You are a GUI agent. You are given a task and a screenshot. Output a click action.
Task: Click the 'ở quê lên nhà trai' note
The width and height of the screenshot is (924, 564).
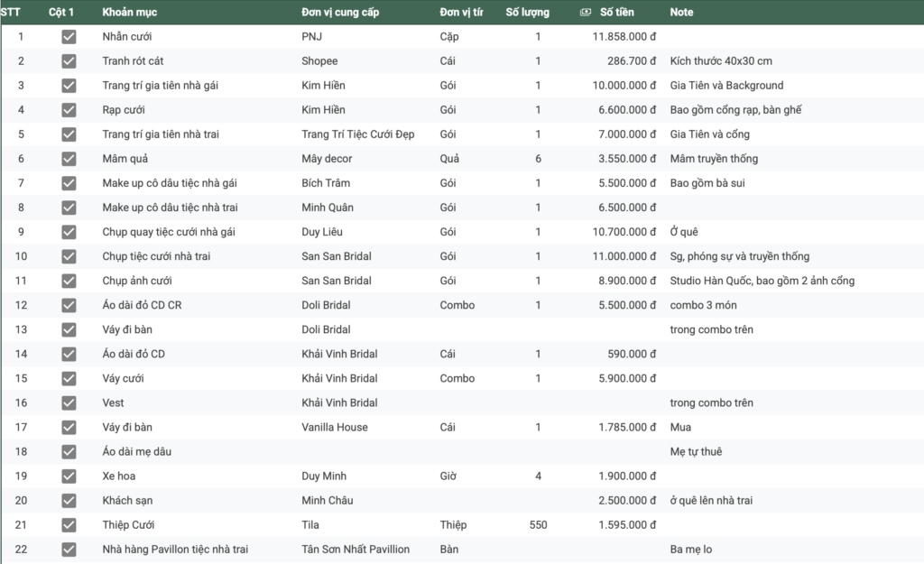(711, 500)
